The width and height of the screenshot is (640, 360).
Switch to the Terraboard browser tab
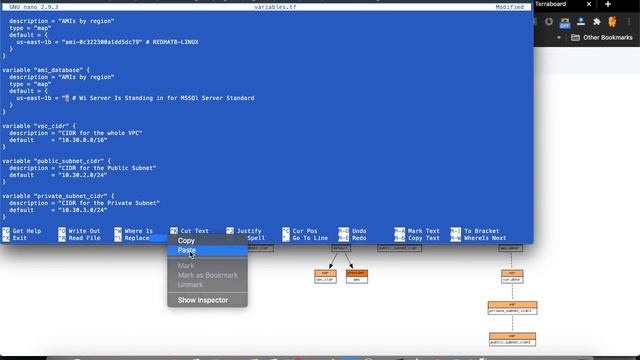pos(551,4)
